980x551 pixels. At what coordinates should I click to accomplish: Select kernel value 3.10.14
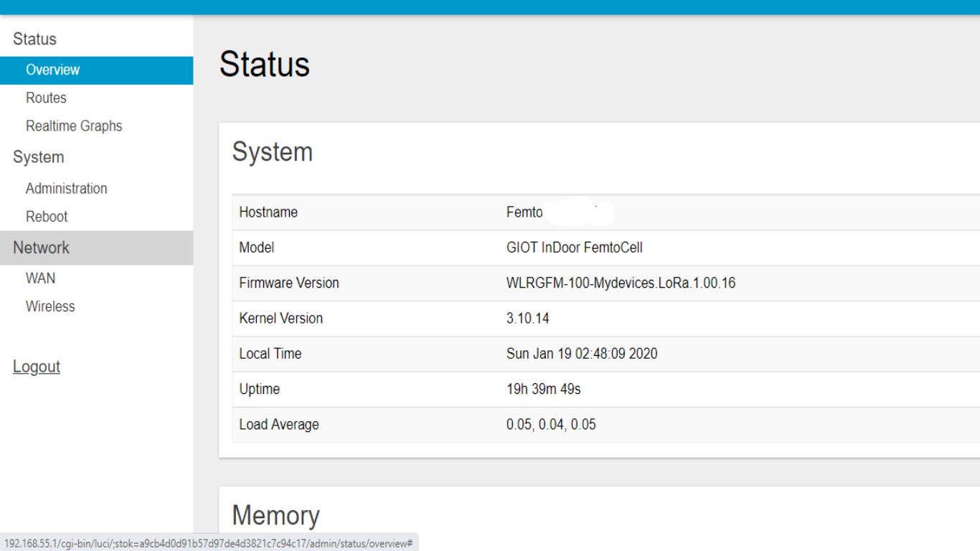coord(527,319)
